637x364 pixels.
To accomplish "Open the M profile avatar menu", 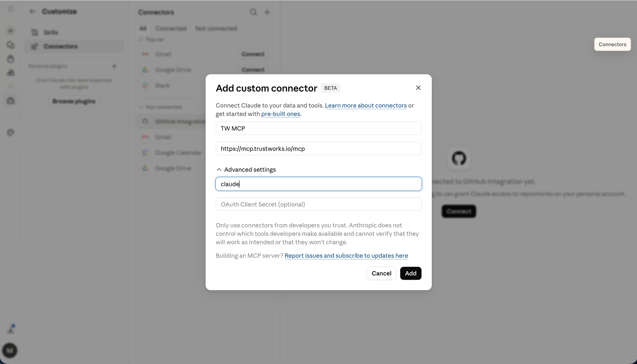I will pyautogui.click(x=10, y=351).
